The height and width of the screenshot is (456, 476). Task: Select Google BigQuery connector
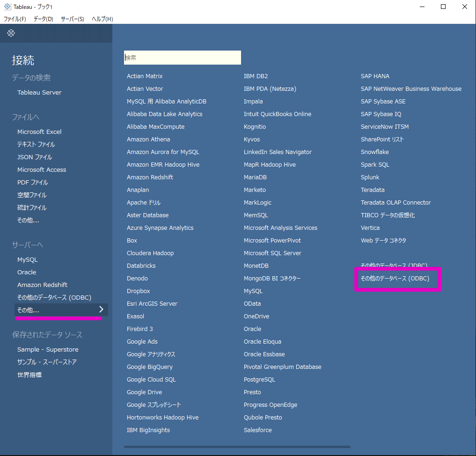(150, 367)
